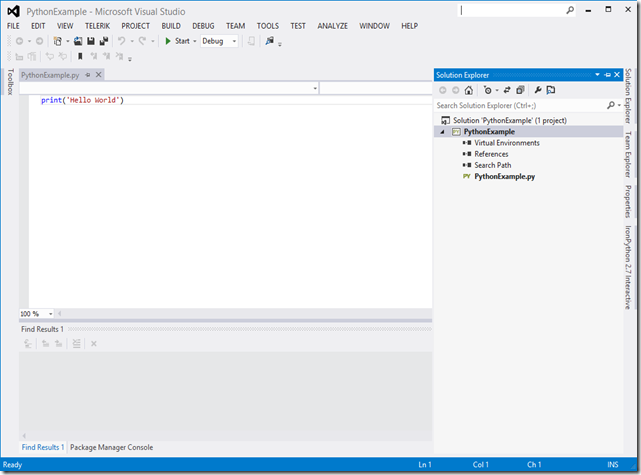Open the TOOLS menu

(x=268, y=26)
